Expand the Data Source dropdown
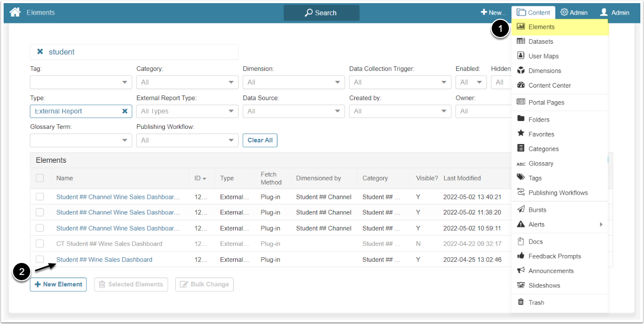Screen dimensions: 644x324 (x=294, y=111)
